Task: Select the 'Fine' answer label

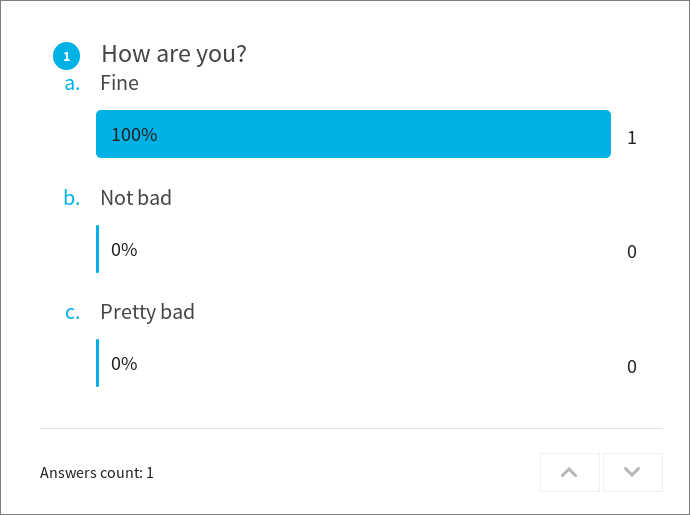Action: (x=119, y=83)
